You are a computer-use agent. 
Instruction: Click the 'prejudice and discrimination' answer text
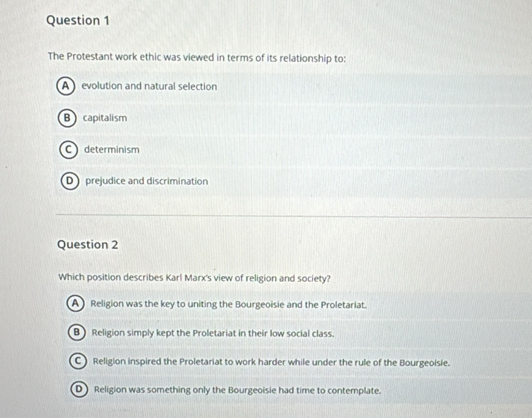[x=147, y=182]
